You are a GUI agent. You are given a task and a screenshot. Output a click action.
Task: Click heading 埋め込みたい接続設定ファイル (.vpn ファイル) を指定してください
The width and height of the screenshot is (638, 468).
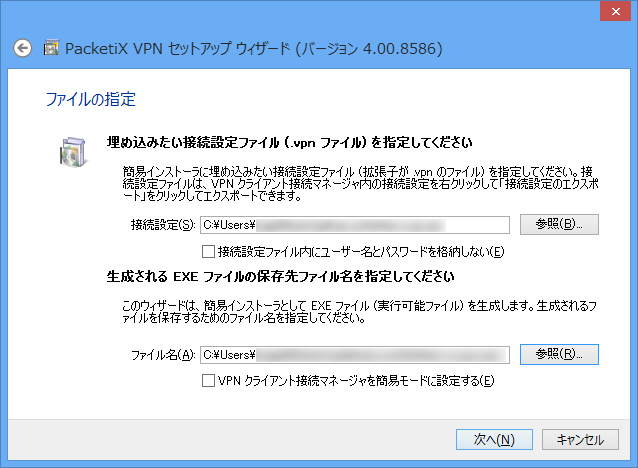coord(289,142)
